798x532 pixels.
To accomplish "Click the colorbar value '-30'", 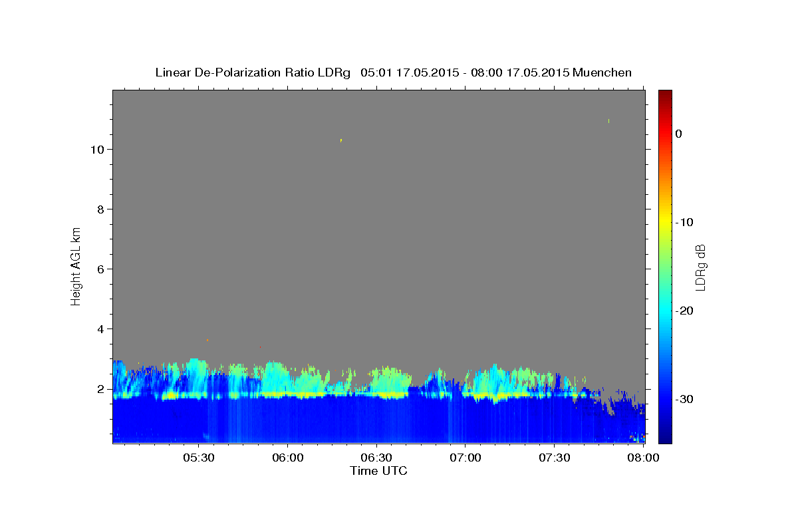I will (x=684, y=399).
